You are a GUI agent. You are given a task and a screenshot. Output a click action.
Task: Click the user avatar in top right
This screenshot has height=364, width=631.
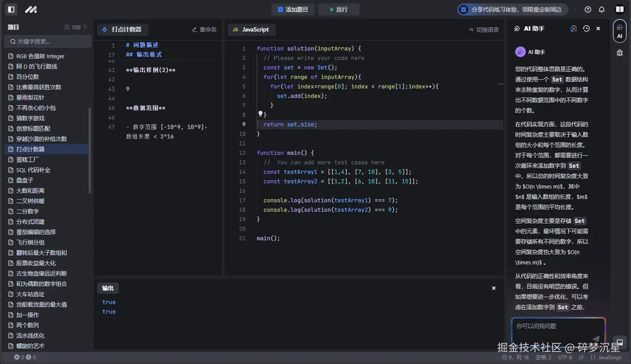[619, 9]
